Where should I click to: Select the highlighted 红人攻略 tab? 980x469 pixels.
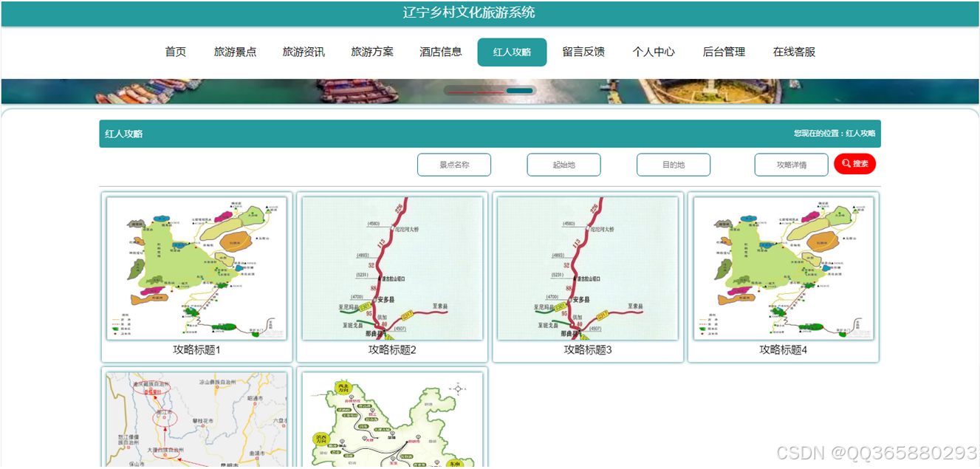pos(512,52)
